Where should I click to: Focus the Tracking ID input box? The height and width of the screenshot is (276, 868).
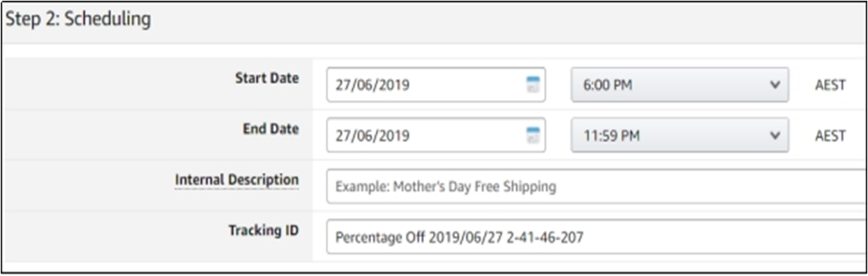pyautogui.click(x=658, y=236)
